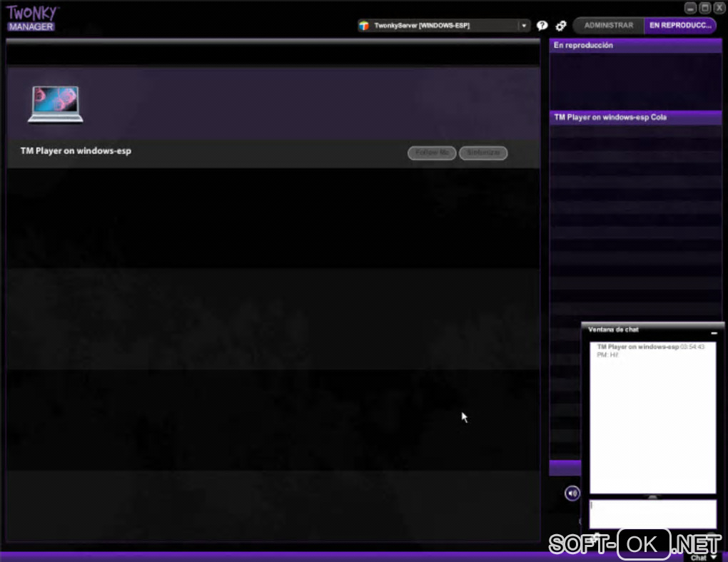Click the Follow Me button
Image resolution: width=728 pixels, height=562 pixels.
(432, 153)
